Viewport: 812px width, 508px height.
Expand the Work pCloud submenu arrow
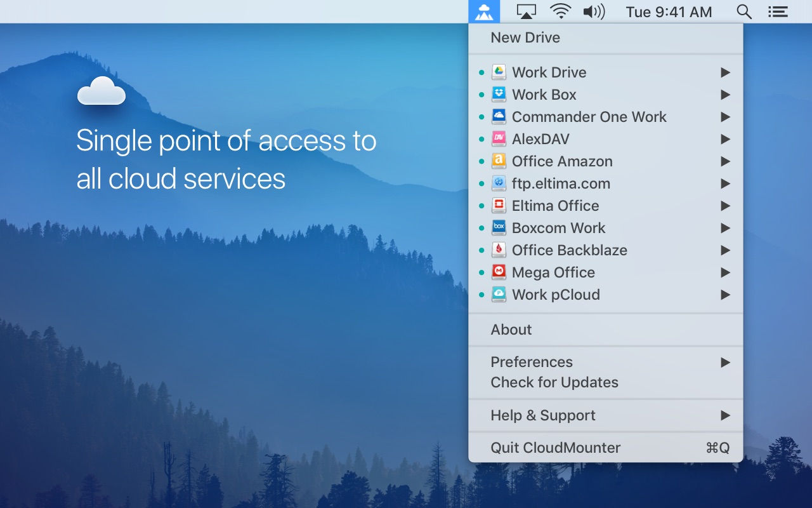[726, 295]
